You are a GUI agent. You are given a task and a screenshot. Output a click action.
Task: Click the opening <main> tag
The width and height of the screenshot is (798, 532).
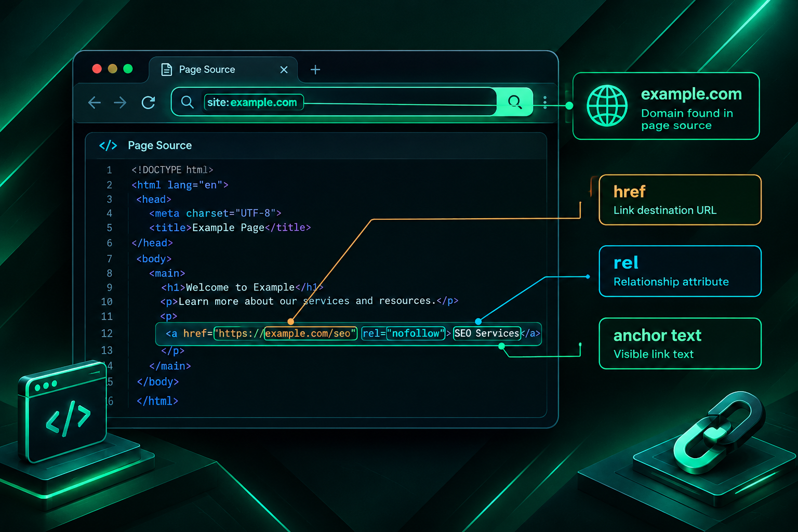coord(167,273)
